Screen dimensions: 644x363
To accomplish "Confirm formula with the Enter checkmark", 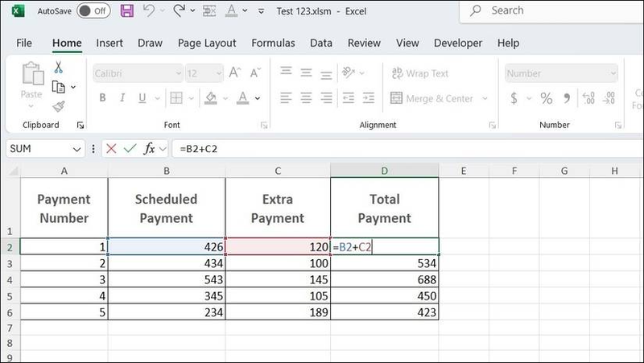I will pos(130,149).
